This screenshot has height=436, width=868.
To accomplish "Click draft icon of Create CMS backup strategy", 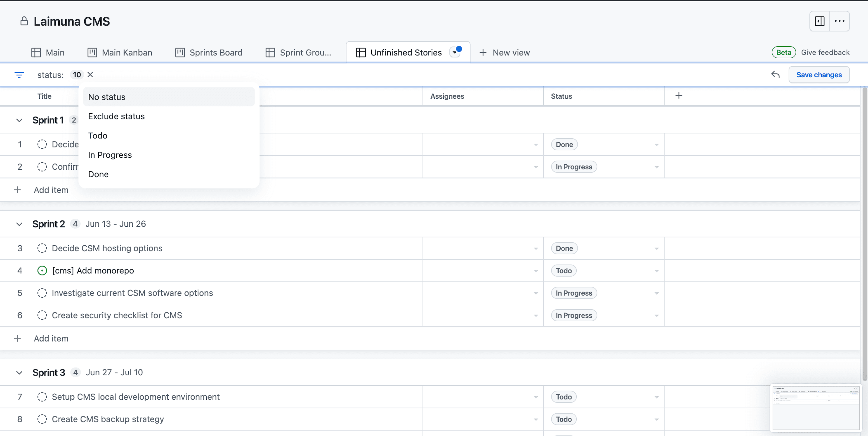I will 42,419.
